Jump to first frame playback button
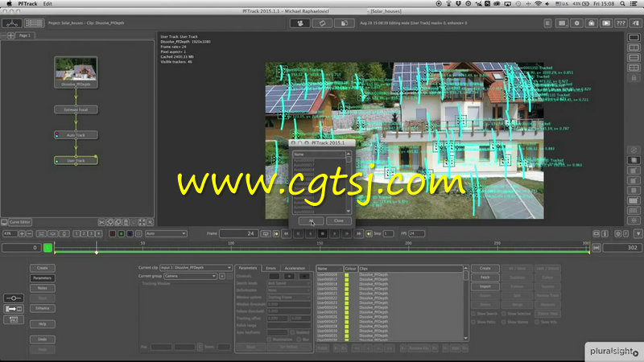Image resolution: width=644 pixels, height=362 pixels. [287, 233]
